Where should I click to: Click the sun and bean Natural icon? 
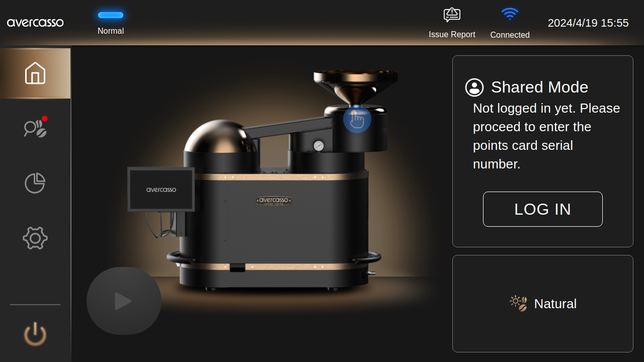[518, 303]
